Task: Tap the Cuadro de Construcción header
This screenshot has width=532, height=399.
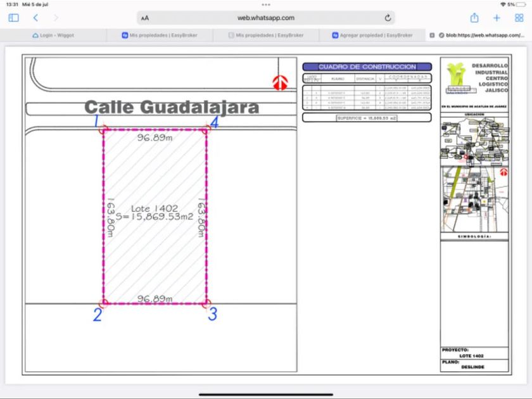Action: [367, 66]
